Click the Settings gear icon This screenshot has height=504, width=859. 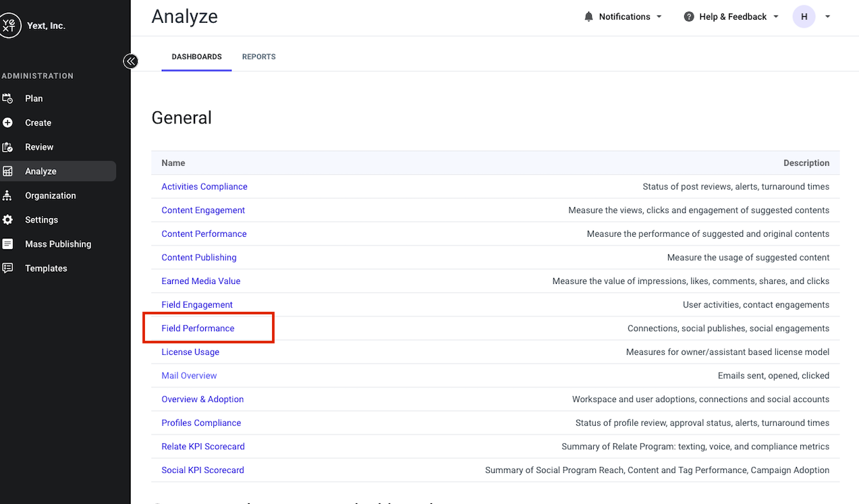point(7,220)
